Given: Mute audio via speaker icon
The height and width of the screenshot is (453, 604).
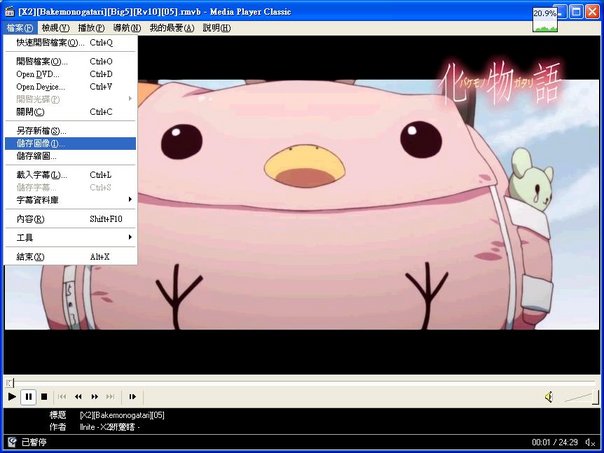Looking at the screenshot, I should pyautogui.click(x=549, y=397).
